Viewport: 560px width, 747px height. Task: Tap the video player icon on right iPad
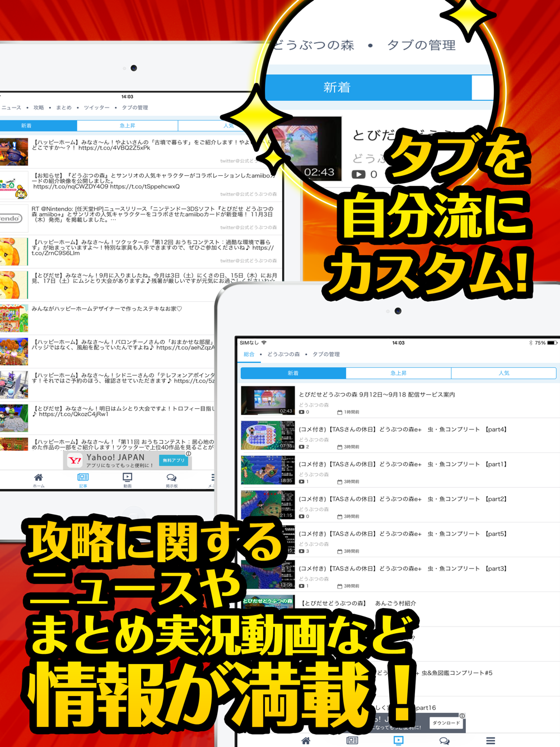tap(399, 741)
